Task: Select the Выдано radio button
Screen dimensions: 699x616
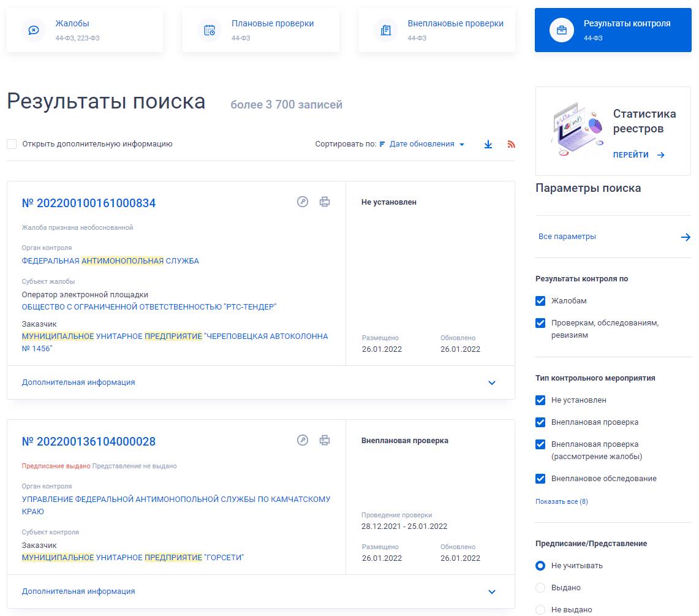Action: click(x=540, y=587)
